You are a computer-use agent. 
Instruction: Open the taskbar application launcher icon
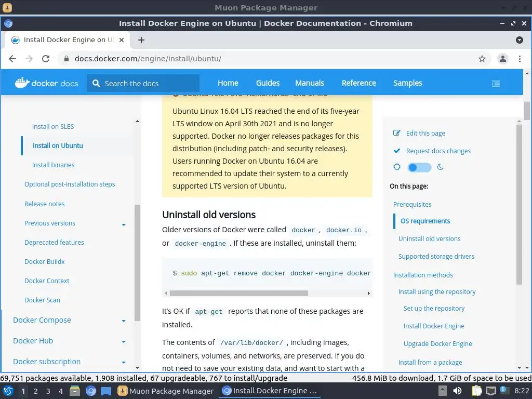tap(8, 391)
